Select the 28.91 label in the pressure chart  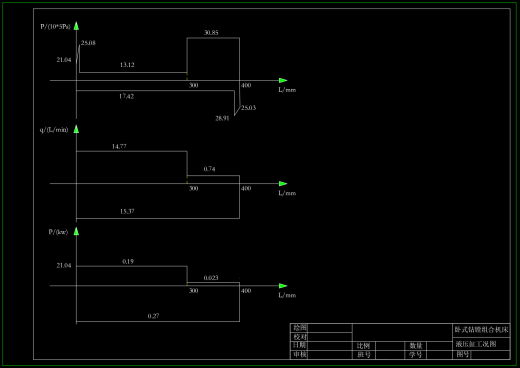[222, 118]
